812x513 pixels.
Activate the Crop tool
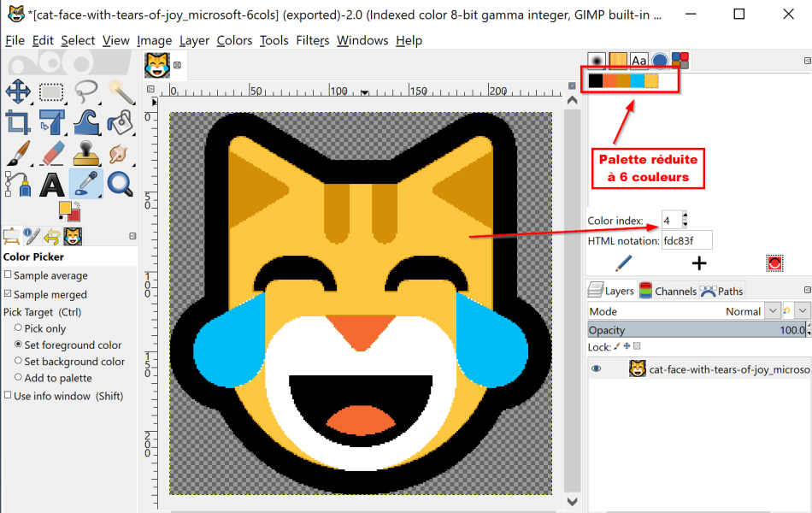(18, 123)
